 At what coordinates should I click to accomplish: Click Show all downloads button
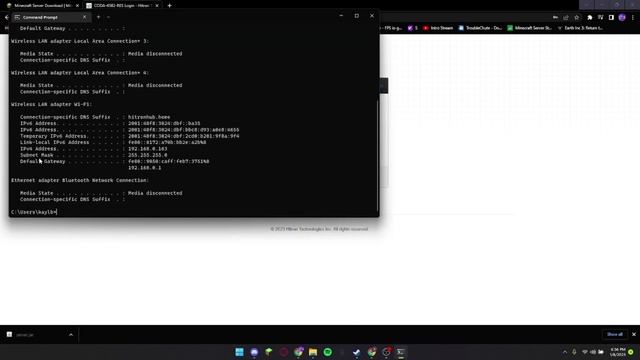[615, 334]
